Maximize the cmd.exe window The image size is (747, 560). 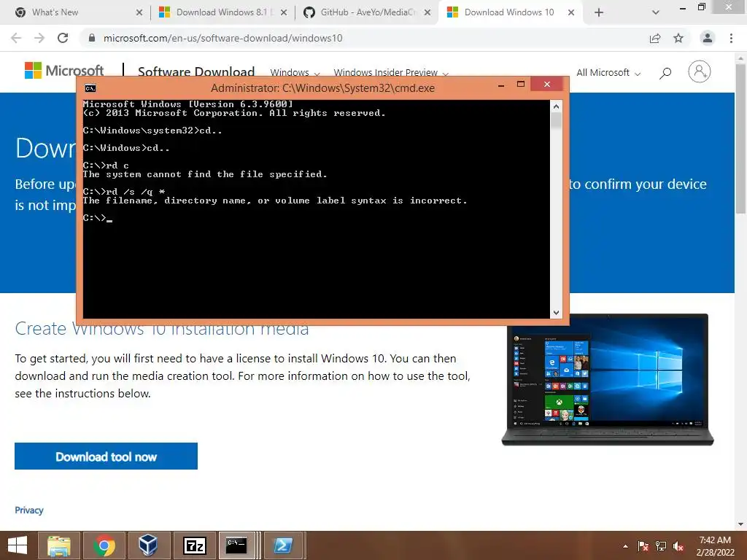click(x=521, y=85)
